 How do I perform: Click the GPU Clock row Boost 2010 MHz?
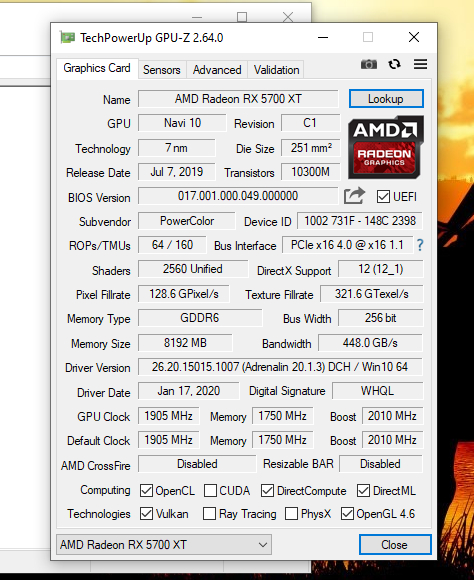pyautogui.click(x=392, y=416)
